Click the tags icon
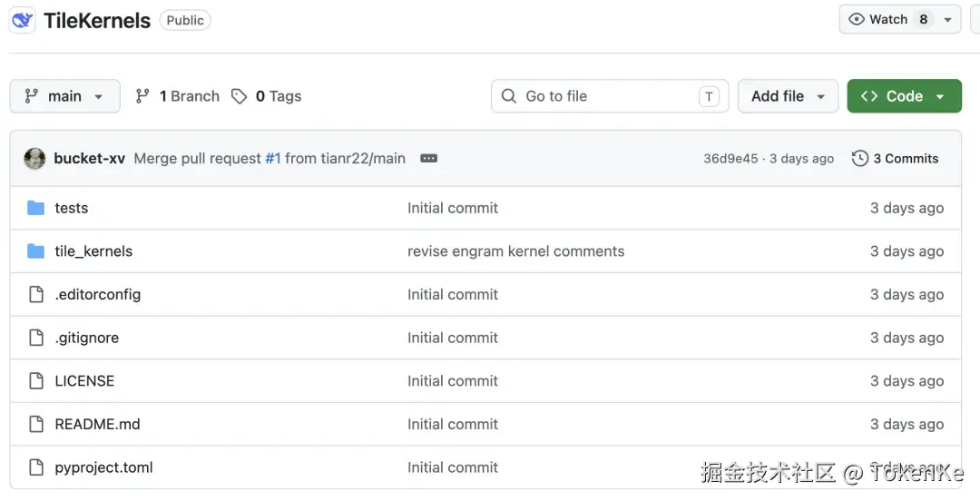The height and width of the screenshot is (501, 980). coord(239,96)
